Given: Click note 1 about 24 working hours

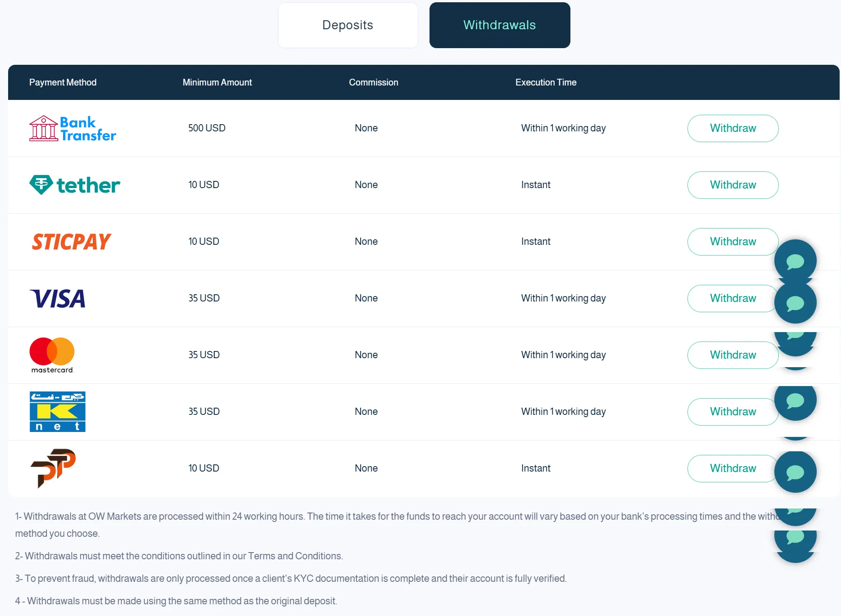Looking at the screenshot, I should [x=397, y=525].
